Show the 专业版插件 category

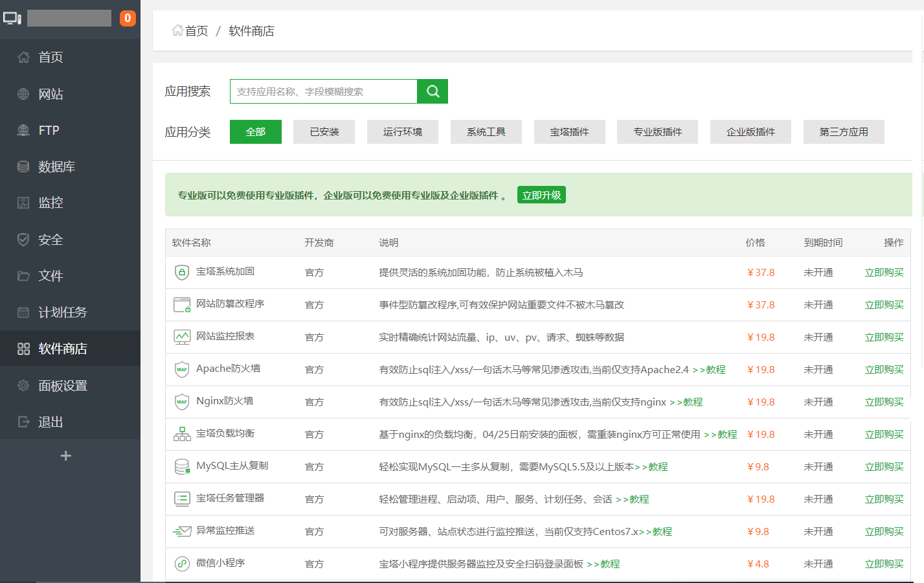click(658, 131)
